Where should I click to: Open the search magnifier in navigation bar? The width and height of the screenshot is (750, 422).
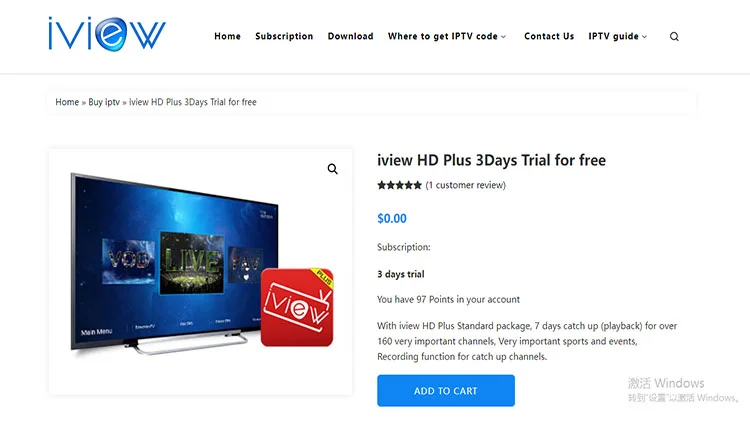(x=674, y=36)
